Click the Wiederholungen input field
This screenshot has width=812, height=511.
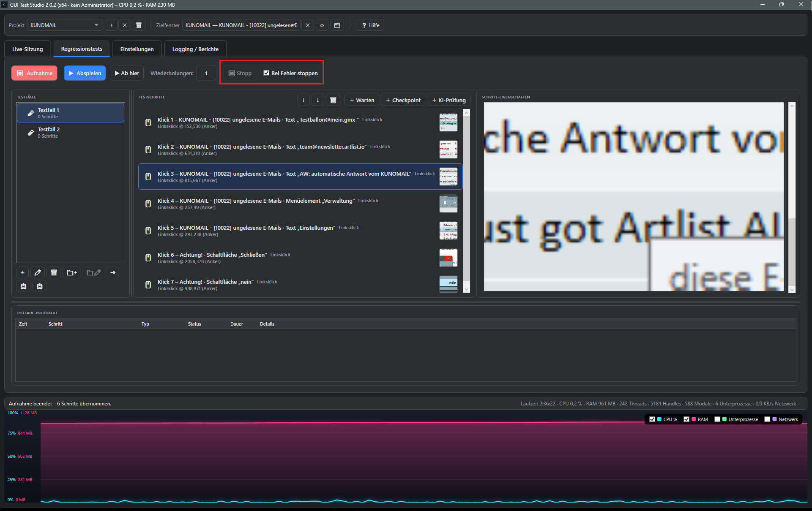pyautogui.click(x=206, y=73)
